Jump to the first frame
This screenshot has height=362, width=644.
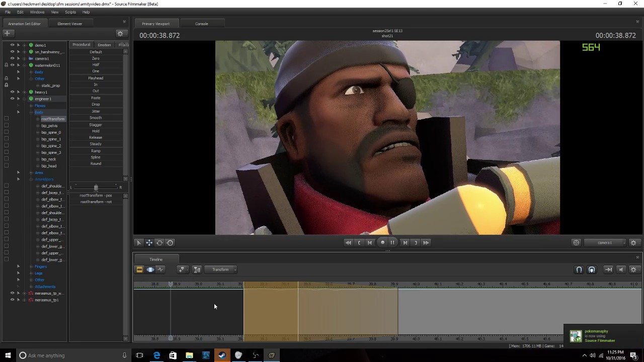point(348,242)
